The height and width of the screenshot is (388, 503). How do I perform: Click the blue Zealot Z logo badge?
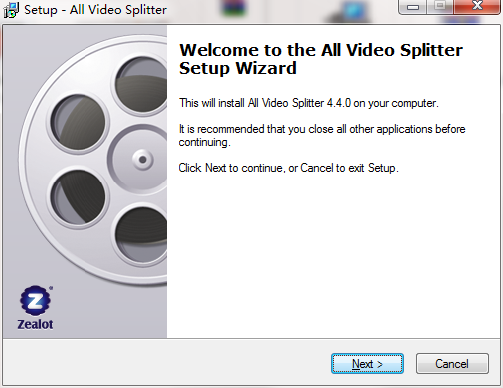(x=35, y=300)
